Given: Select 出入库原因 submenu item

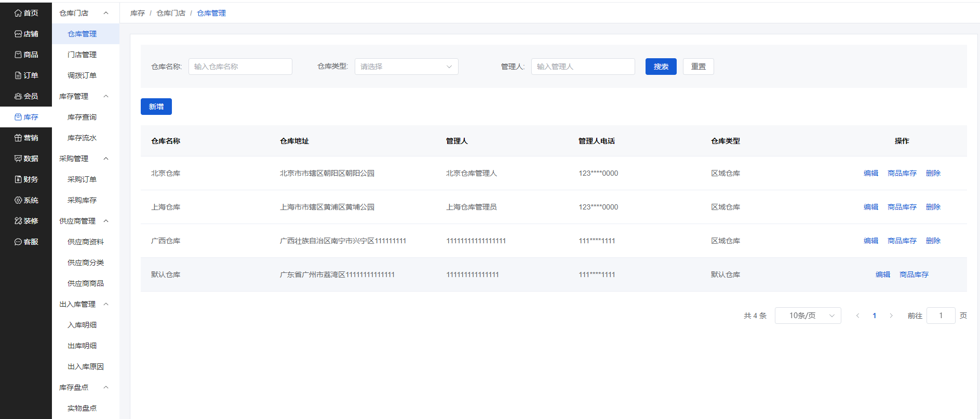Looking at the screenshot, I should click(86, 366).
